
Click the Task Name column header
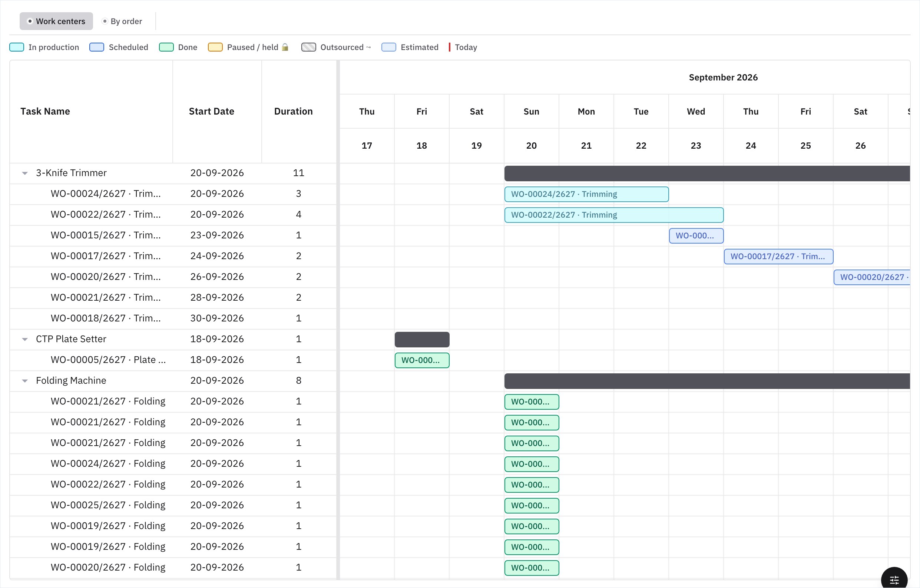(x=91, y=112)
